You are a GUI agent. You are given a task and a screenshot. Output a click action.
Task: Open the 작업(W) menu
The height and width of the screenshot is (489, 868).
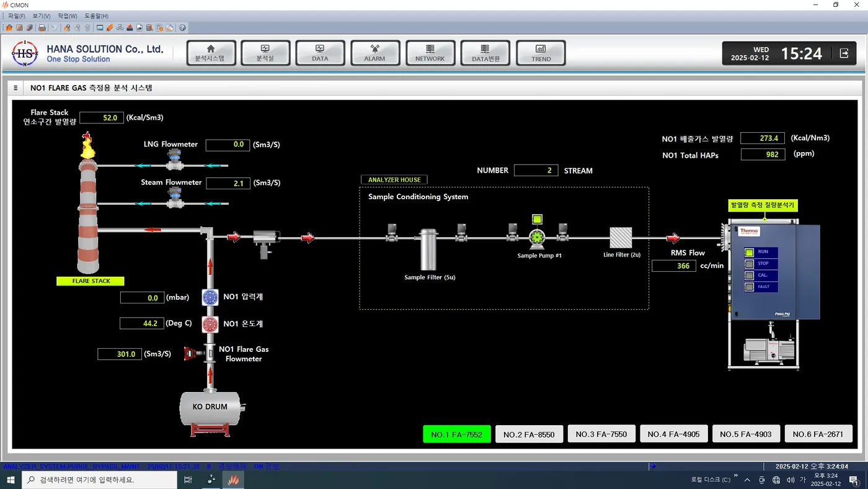(x=68, y=16)
